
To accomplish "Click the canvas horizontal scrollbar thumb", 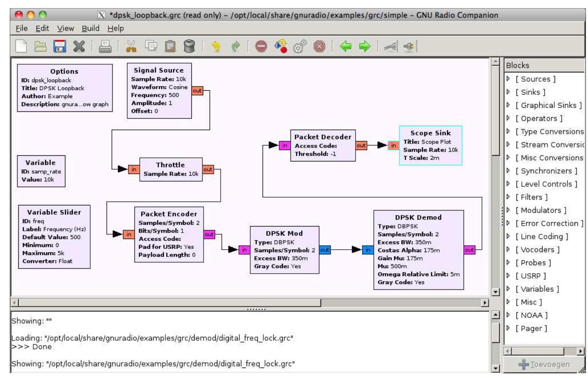I will 169,303.
